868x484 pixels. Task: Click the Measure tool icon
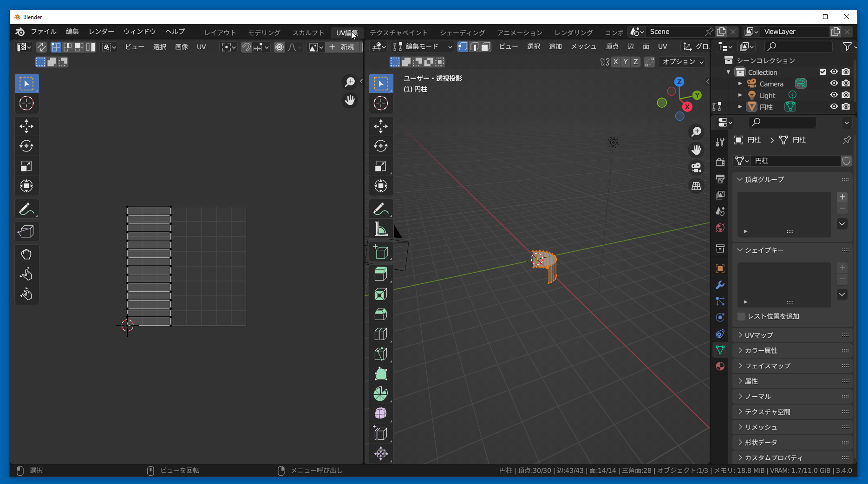coord(380,229)
